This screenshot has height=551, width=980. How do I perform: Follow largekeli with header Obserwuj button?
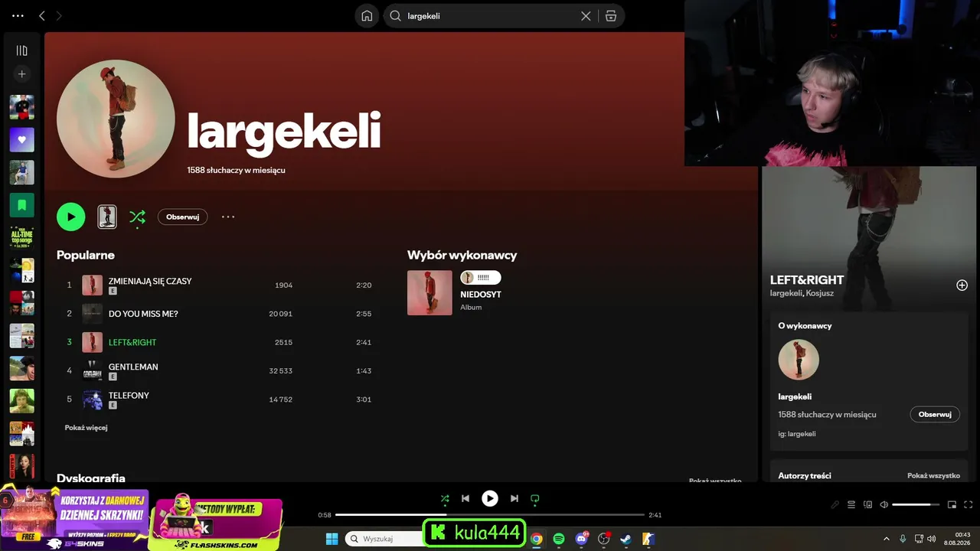pos(182,217)
